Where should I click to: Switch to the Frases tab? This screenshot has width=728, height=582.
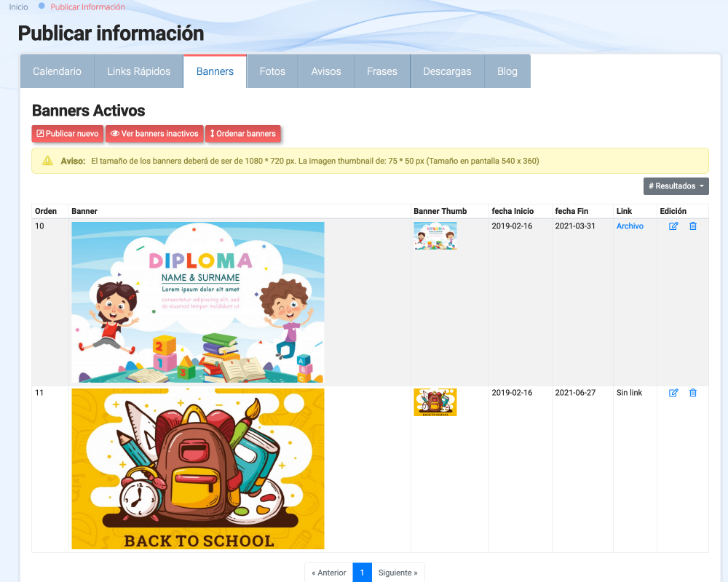point(382,71)
